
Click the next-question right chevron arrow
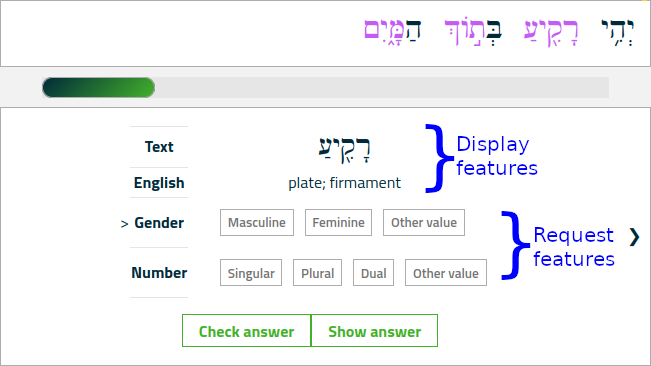pos(634,237)
